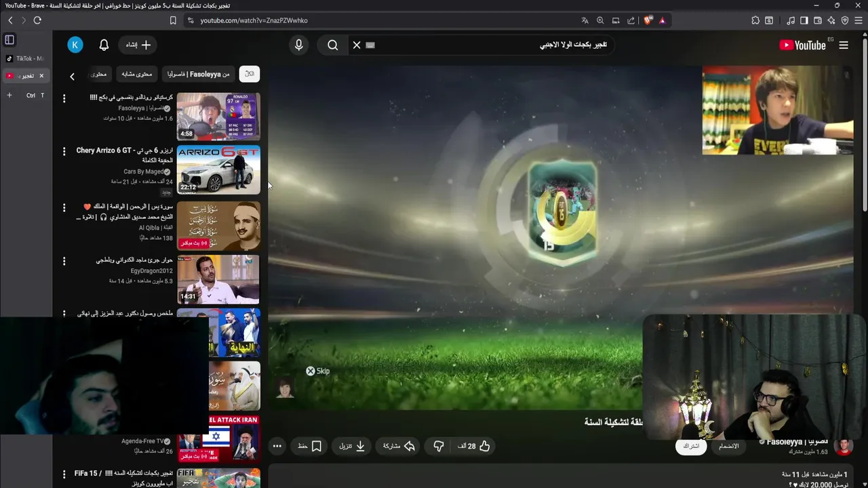This screenshot has height=488, width=868.
Task: Click the zoom magnifier icon in address bar
Action: [x=600, y=20]
